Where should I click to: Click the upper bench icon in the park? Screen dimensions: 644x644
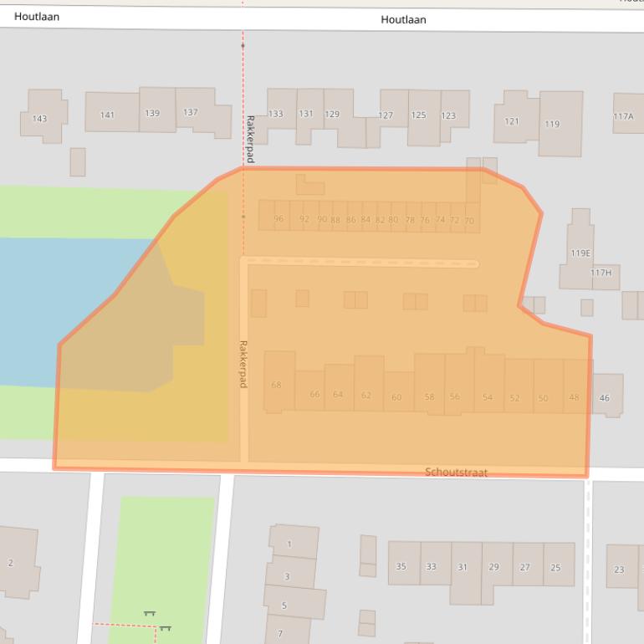150,614
